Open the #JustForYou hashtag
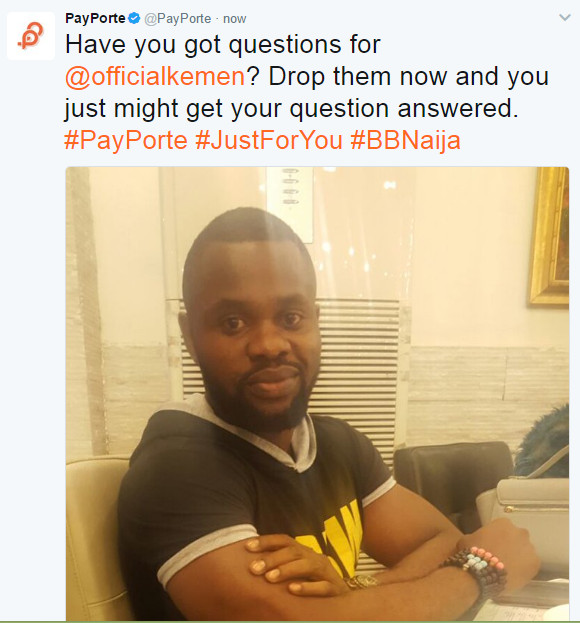The image size is (580, 623). [x=269, y=140]
